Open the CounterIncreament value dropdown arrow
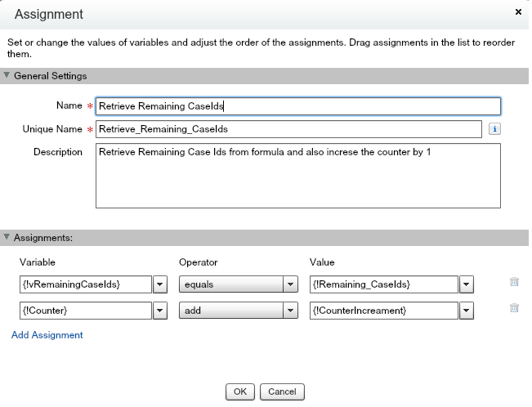532x407 pixels. click(467, 311)
